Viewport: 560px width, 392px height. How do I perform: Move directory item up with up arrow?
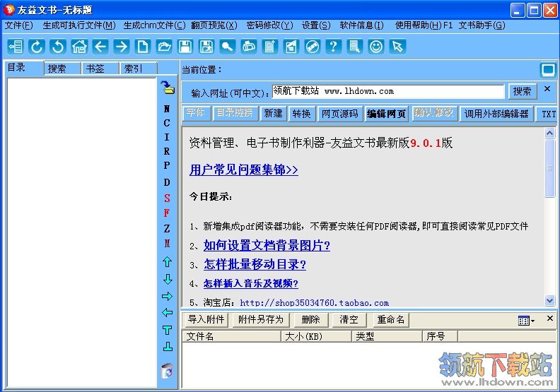click(x=167, y=262)
